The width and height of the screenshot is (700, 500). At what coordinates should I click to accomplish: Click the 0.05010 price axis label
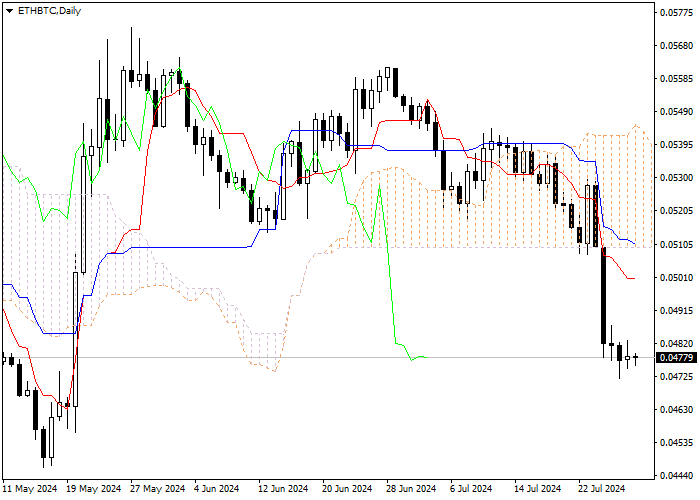676,277
